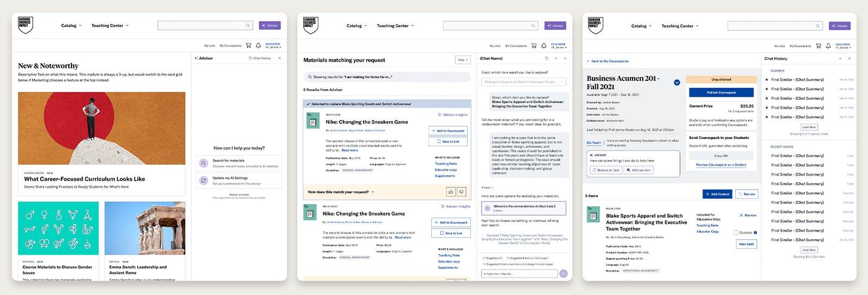
Task: Save the first Nike case to List
Action: point(448,141)
